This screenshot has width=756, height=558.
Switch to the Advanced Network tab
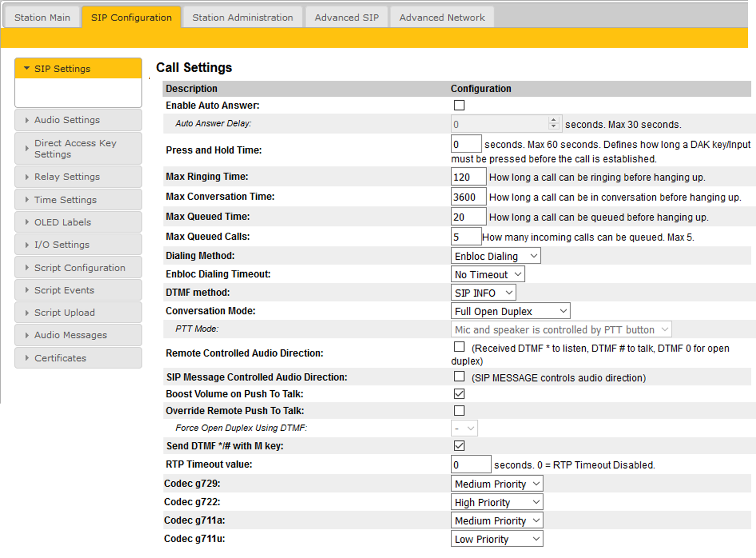[442, 17]
